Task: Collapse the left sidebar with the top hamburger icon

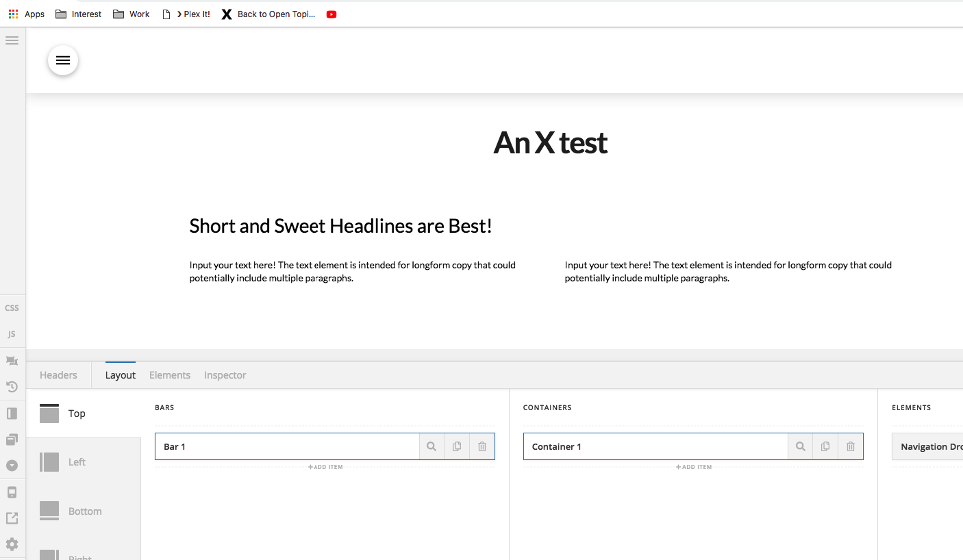Action: tap(12, 40)
